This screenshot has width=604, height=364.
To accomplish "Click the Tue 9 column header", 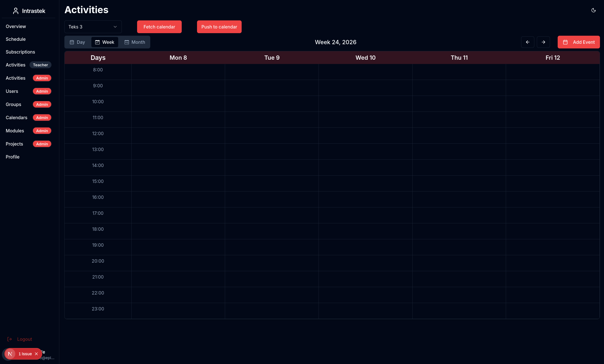I will pyautogui.click(x=272, y=58).
